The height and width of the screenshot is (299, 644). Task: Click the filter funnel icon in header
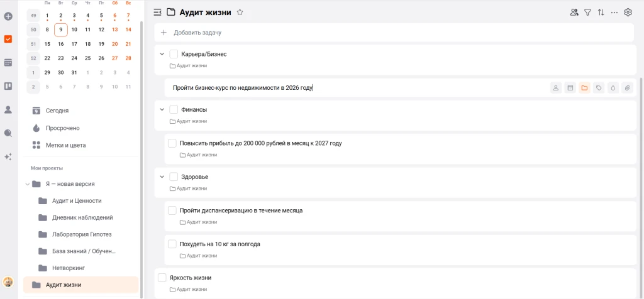(x=587, y=12)
